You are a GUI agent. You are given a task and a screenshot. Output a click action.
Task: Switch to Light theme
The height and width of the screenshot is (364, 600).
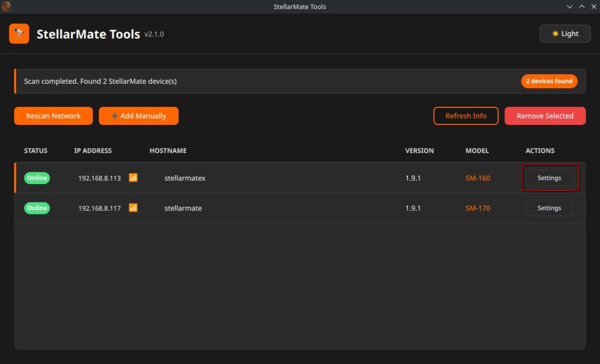click(x=565, y=34)
